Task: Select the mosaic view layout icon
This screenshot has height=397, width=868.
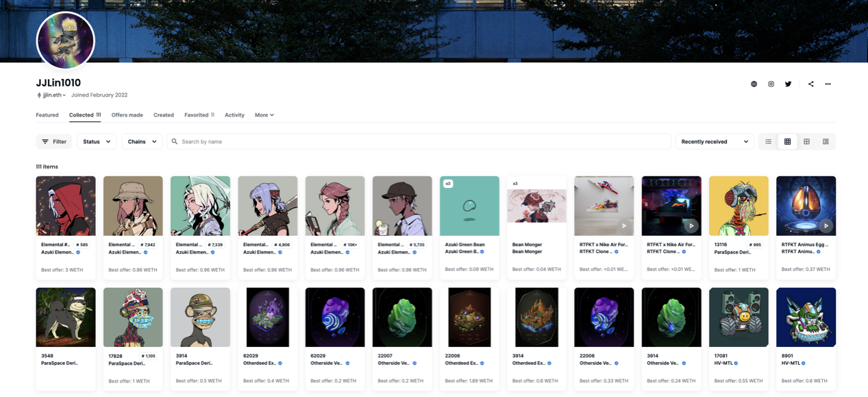Action: pos(826,142)
